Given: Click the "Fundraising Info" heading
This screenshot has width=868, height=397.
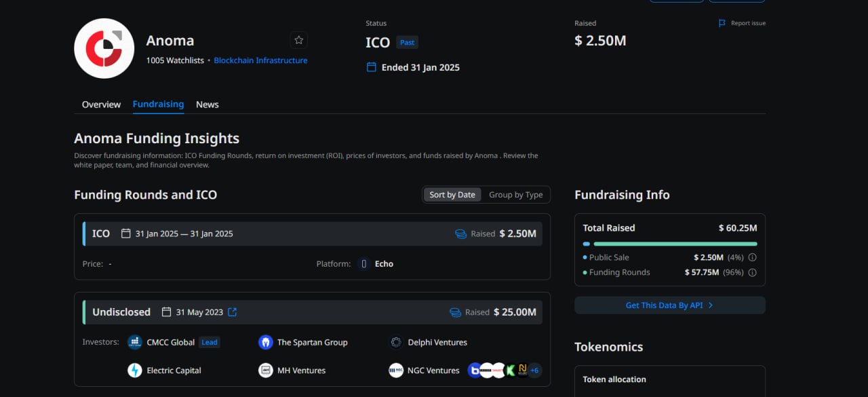Looking at the screenshot, I should (x=622, y=195).
